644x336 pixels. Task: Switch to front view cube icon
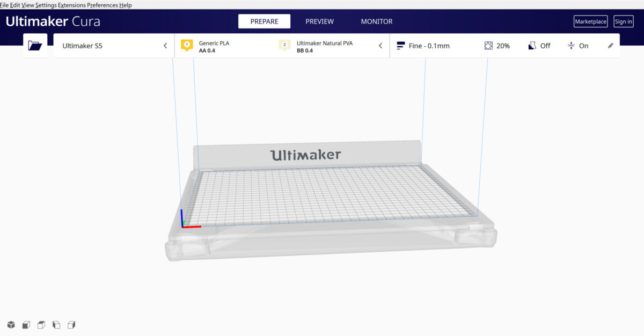click(x=26, y=325)
